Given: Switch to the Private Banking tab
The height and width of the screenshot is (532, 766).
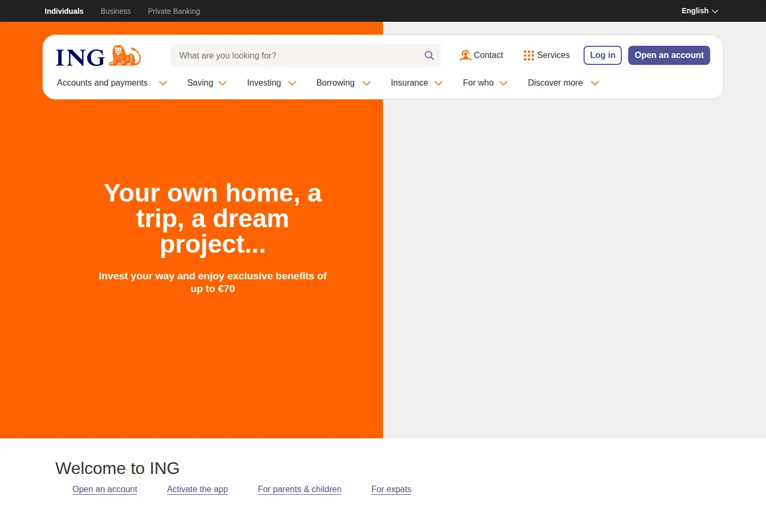Looking at the screenshot, I should point(174,11).
